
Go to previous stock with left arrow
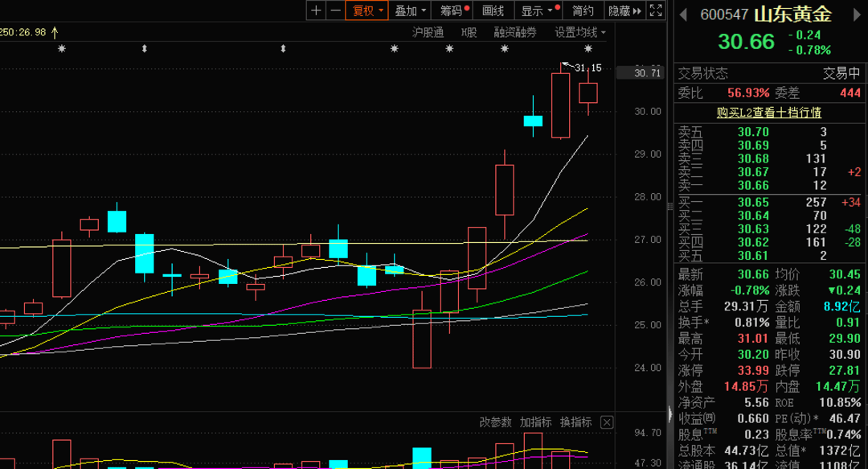click(683, 14)
